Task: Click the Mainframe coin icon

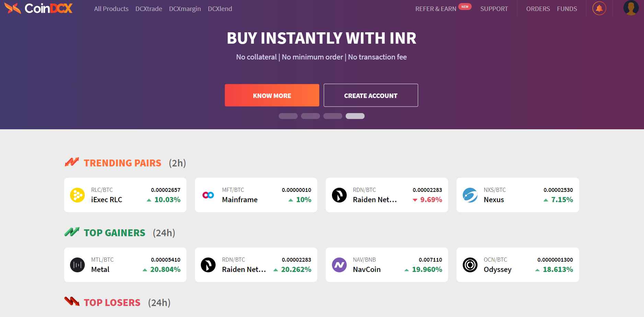Action: (x=208, y=195)
